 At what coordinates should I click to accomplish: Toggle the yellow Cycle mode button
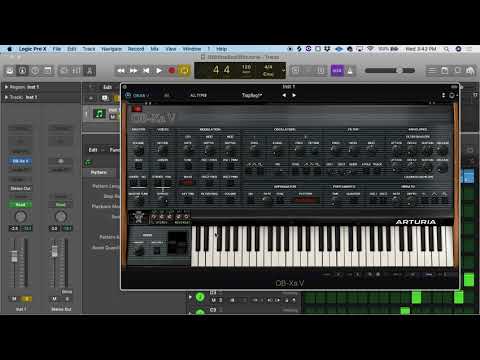click(184, 70)
